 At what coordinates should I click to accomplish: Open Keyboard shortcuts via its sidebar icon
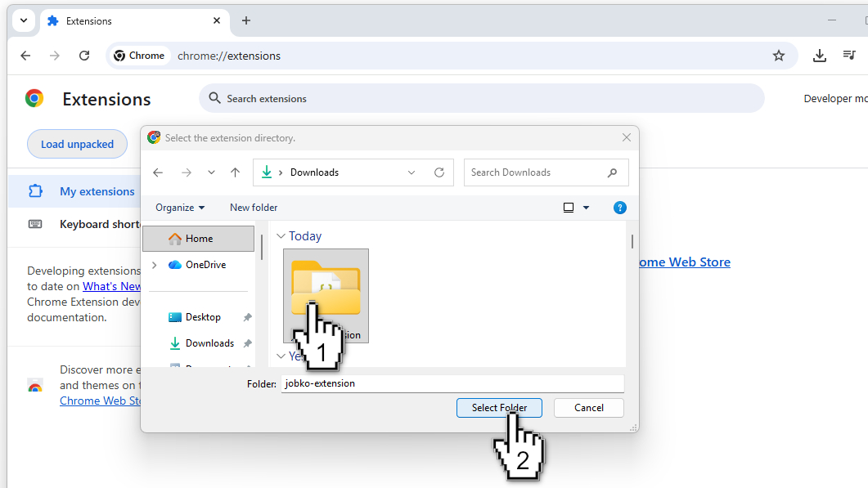pos(34,223)
